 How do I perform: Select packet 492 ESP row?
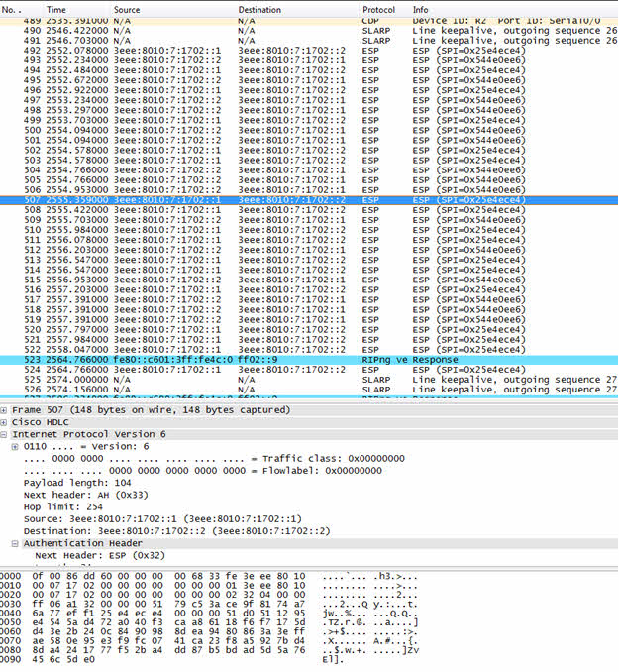309,51
